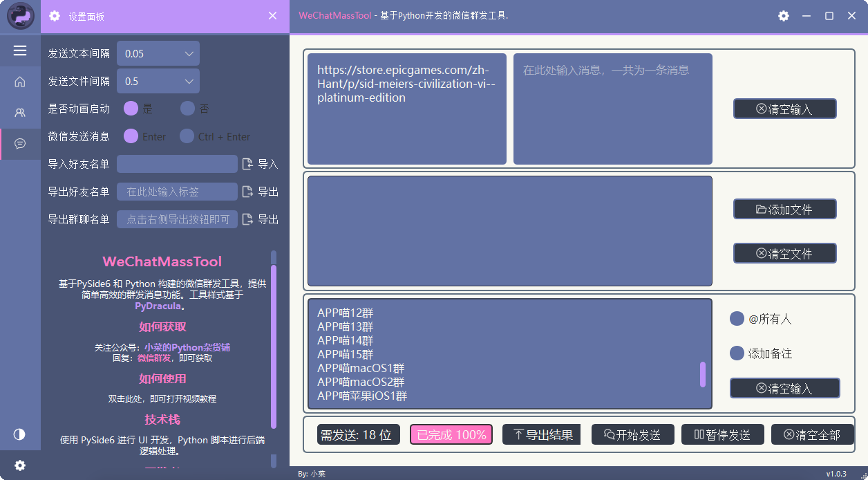
Task: Enable the @所有人 option
Action: tap(737, 319)
